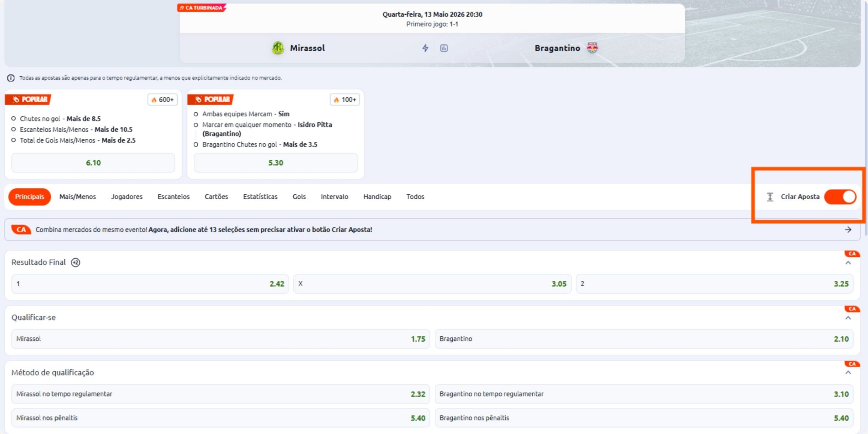Show the Todos tab

pyautogui.click(x=415, y=197)
